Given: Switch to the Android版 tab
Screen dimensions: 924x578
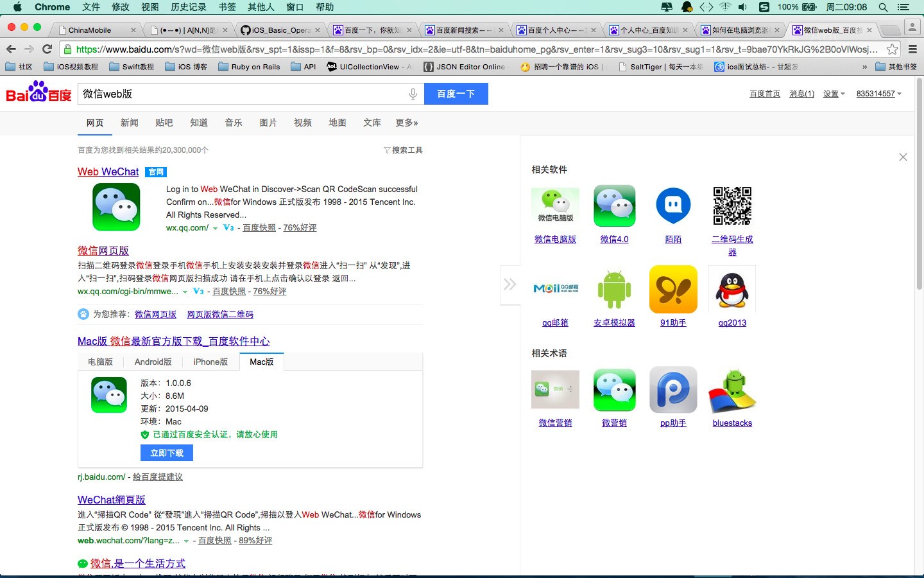Looking at the screenshot, I should (x=153, y=362).
